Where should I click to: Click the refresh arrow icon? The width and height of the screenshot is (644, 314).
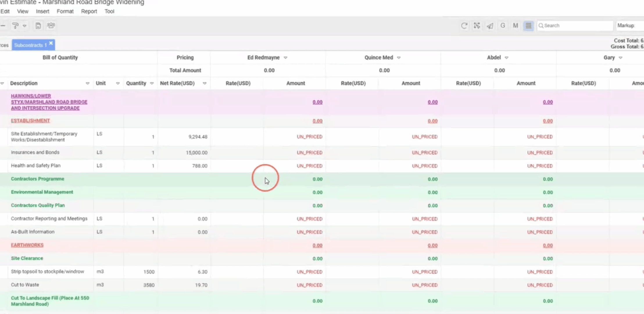coord(464,26)
